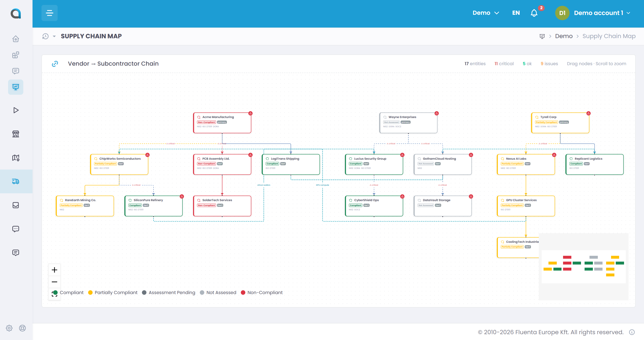The height and width of the screenshot is (340, 644).
Task: Open the store marketplace sidebar icon
Action: 16,134
